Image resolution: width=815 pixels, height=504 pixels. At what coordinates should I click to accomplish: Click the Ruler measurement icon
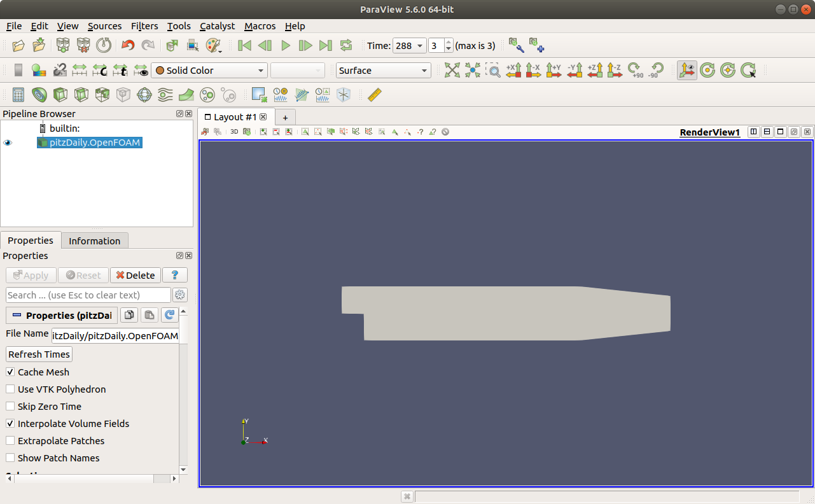375,95
